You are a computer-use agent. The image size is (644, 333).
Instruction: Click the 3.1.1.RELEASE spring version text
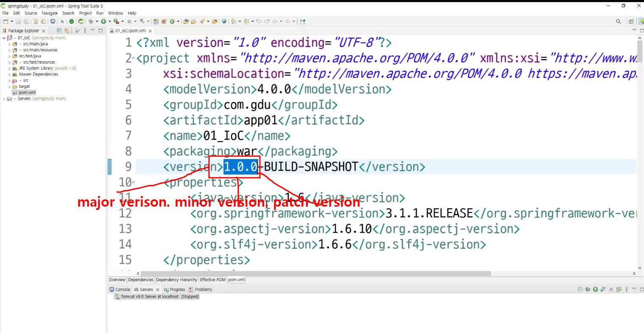429,213
